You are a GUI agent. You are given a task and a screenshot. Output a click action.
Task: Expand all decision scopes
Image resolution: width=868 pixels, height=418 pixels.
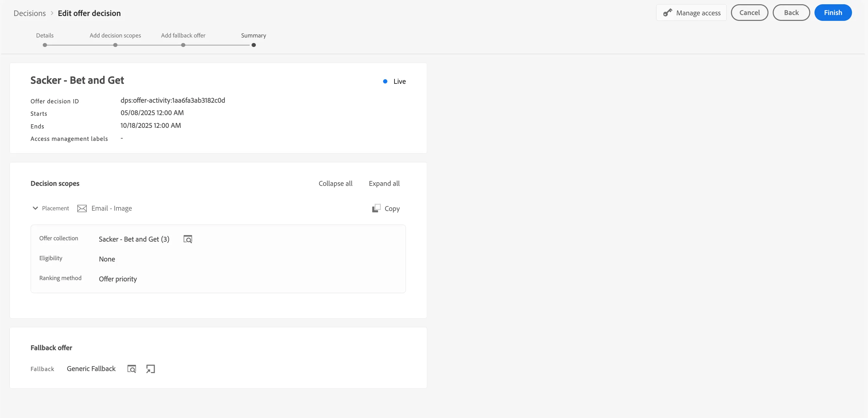(384, 184)
